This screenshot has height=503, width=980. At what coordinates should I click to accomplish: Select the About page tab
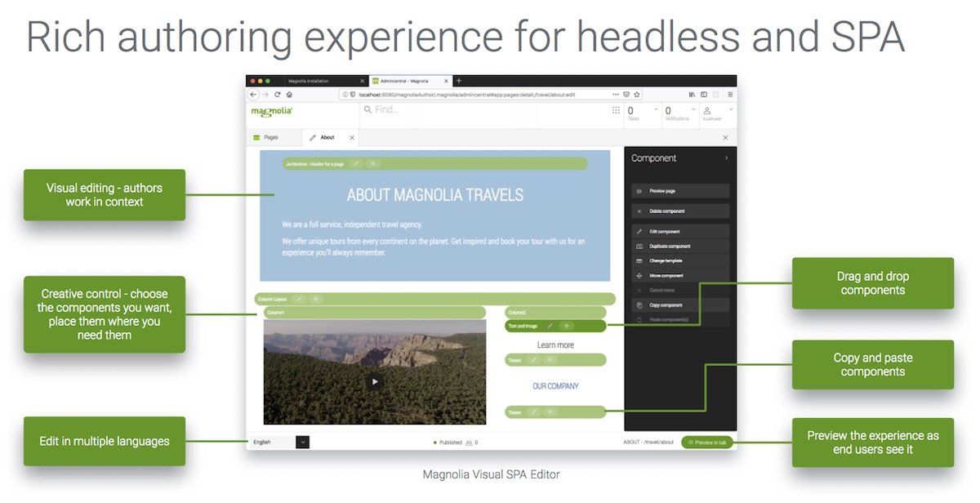click(327, 137)
